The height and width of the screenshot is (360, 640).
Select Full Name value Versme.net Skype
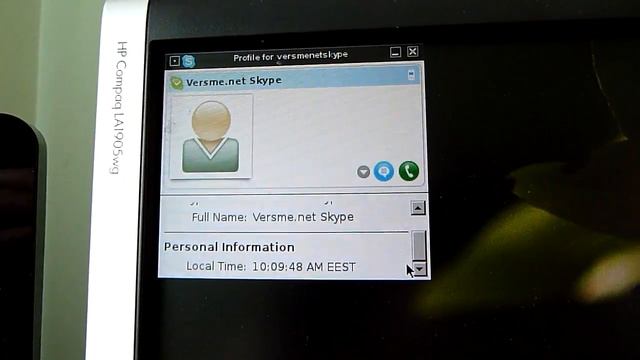(x=303, y=217)
